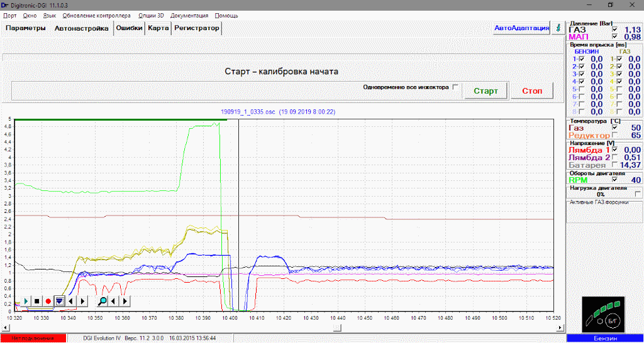644x343 pixels.
Task: Start recording with the red circle icon
Action: tap(48, 301)
